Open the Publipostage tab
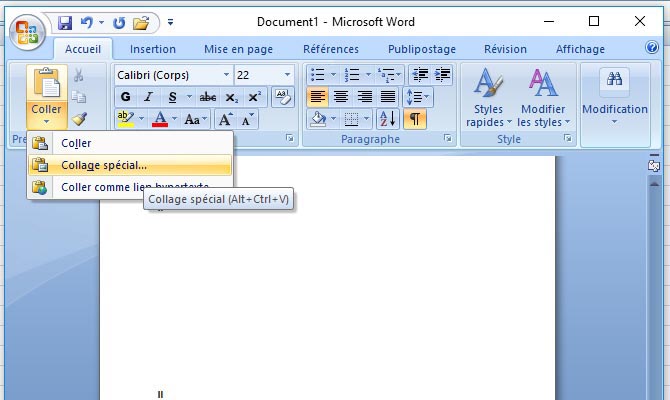 click(x=422, y=49)
